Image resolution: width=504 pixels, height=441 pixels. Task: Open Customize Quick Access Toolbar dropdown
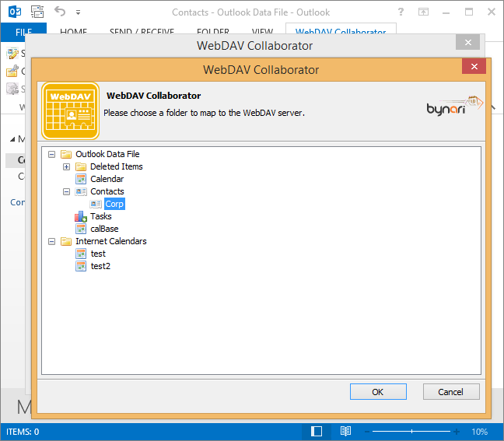[78, 12]
